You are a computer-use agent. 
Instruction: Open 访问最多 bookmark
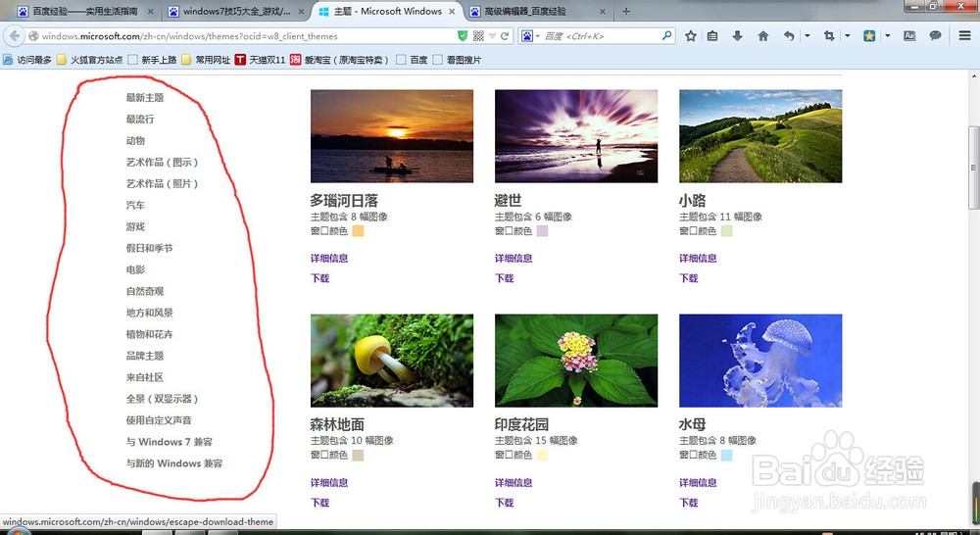(x=27, y=60)
